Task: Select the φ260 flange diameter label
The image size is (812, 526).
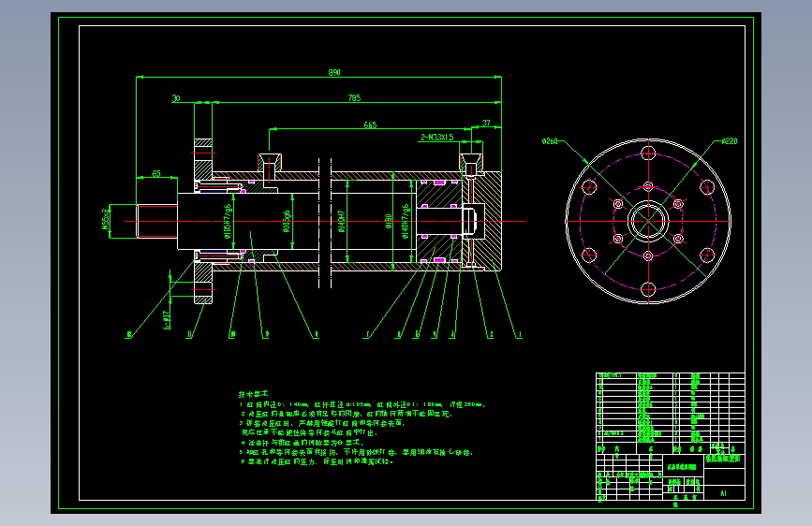Action: (x=550, y=140)
